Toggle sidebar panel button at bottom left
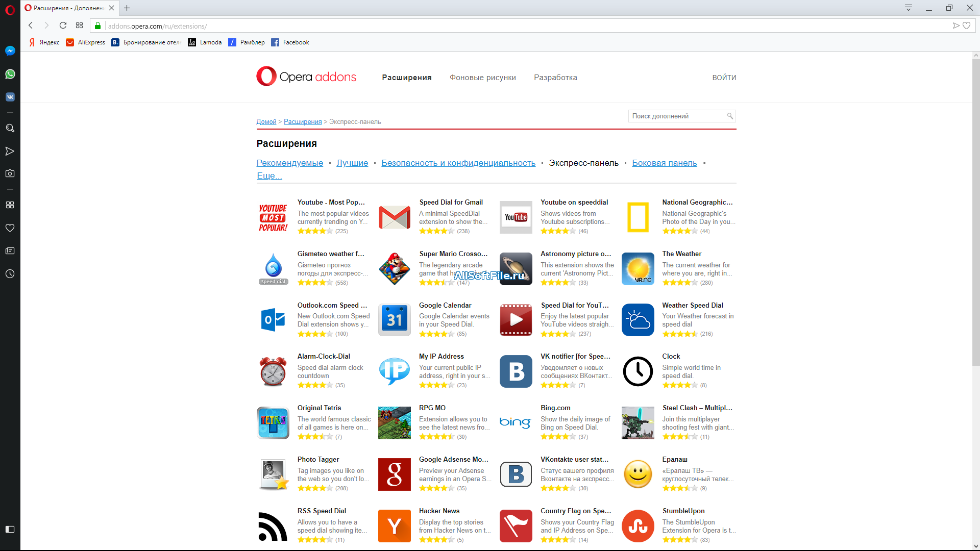The height and width of the screenshot is (551, 980). [x=10, y=529]
